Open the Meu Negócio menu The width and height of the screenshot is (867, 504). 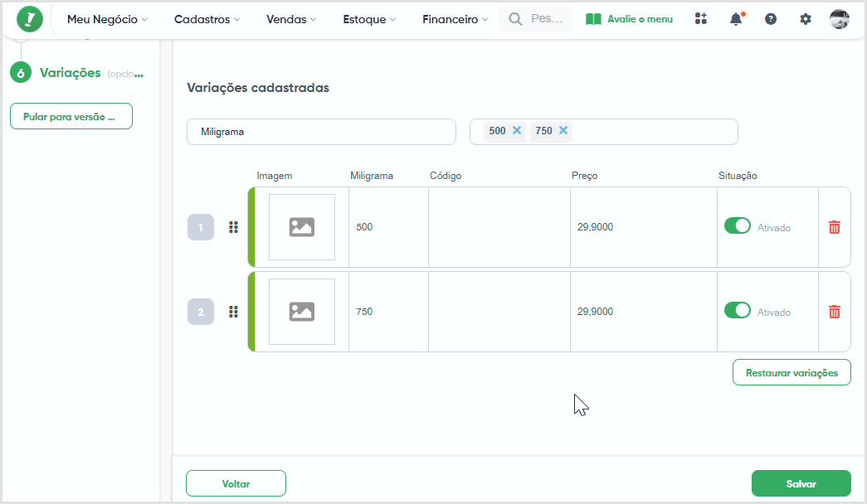point(107,19)
